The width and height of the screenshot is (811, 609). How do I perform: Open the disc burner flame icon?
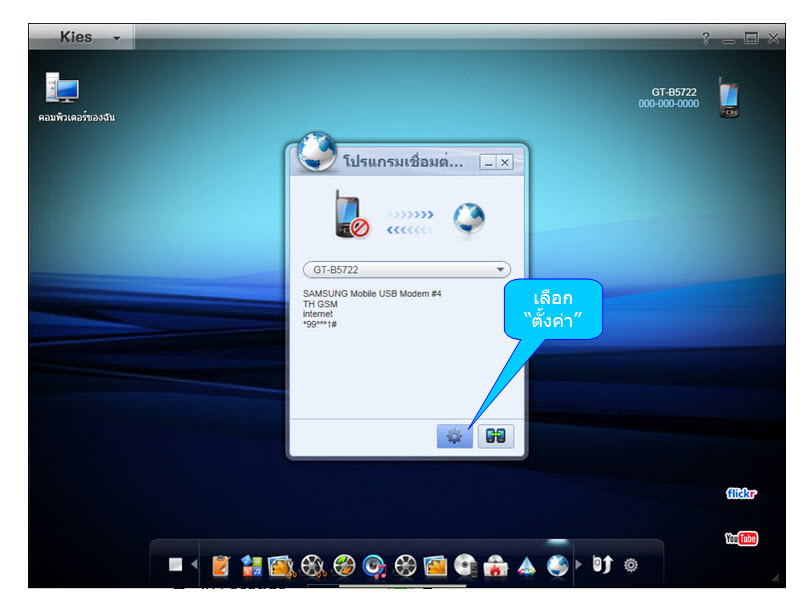coord(495,567)
